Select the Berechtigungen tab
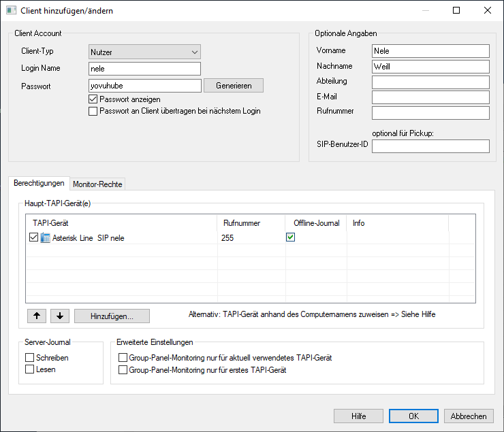Viewport: 504px width, 432px height. coord(40,184)
